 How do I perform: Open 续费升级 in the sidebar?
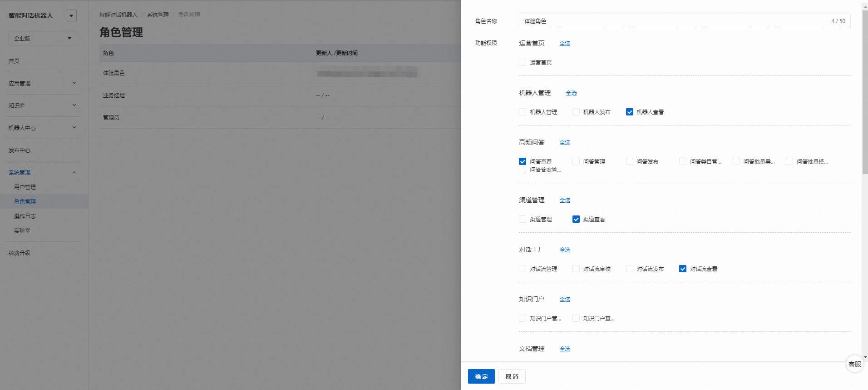20,253
